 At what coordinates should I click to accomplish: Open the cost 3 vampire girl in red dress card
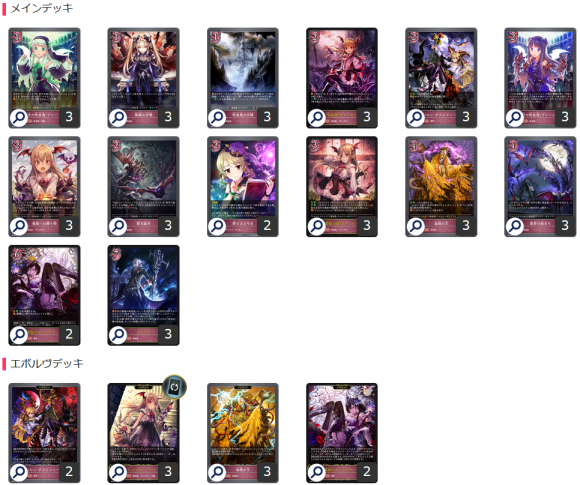coord(342,186)
